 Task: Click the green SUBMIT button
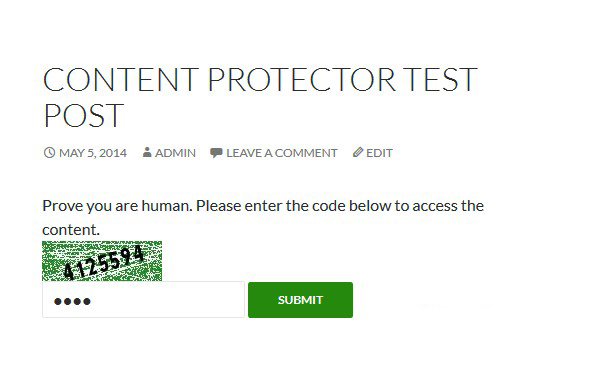tap(300, 300)
